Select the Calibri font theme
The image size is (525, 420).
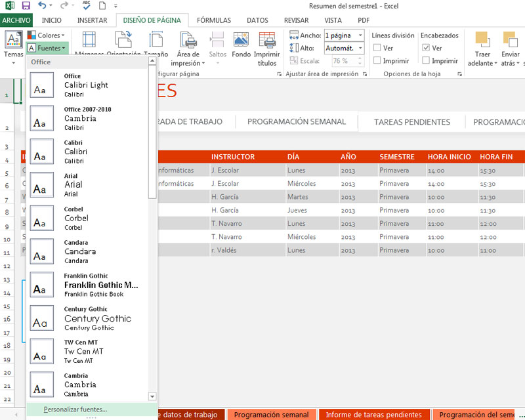(88, 152)
